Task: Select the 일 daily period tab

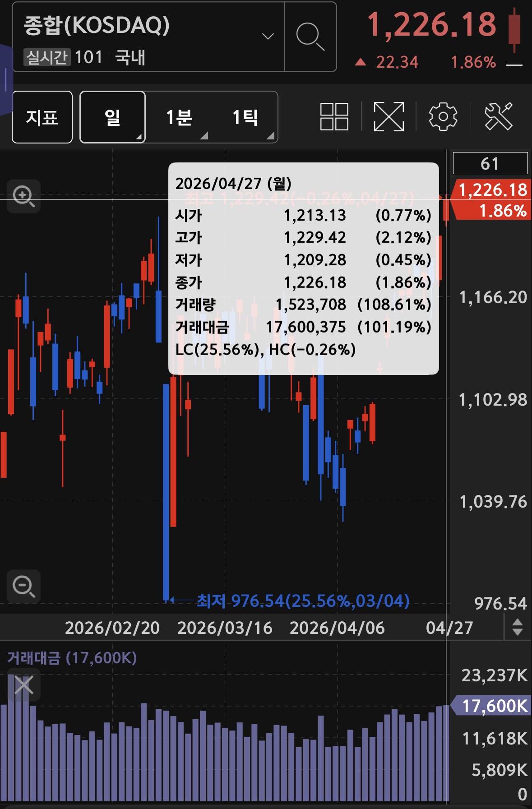Action: coord(112,117)
